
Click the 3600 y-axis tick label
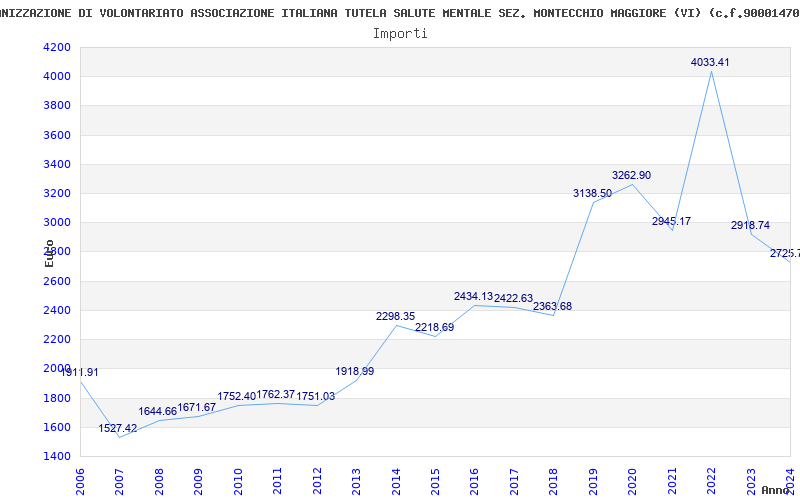pos(57,135)
